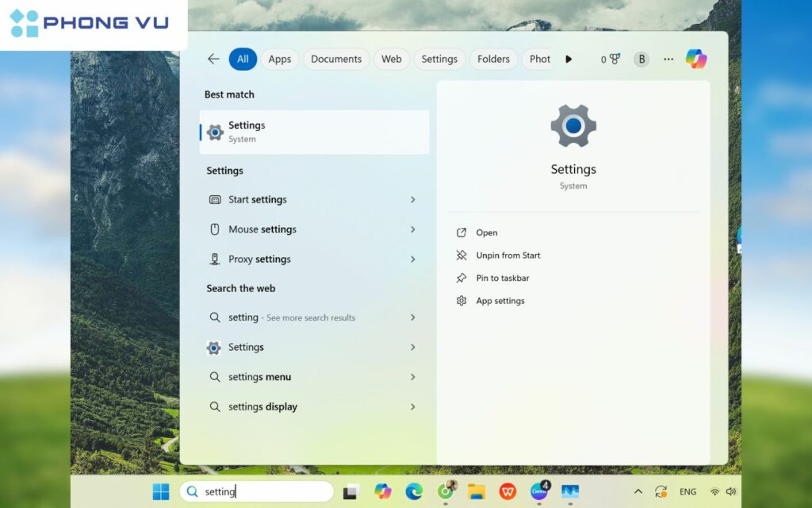
Task: Expand hidden icons in the system tray
Action: point(638,491)
